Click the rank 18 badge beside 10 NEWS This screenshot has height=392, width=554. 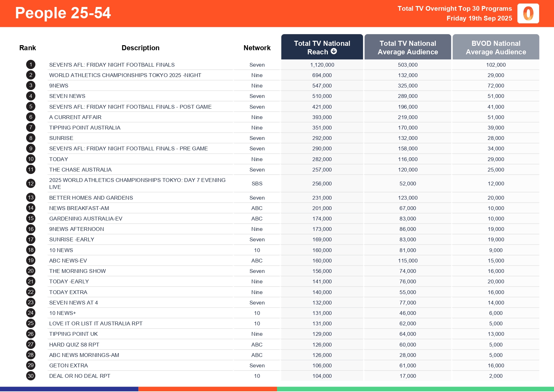pyautogui.click(x=30, y=250)
